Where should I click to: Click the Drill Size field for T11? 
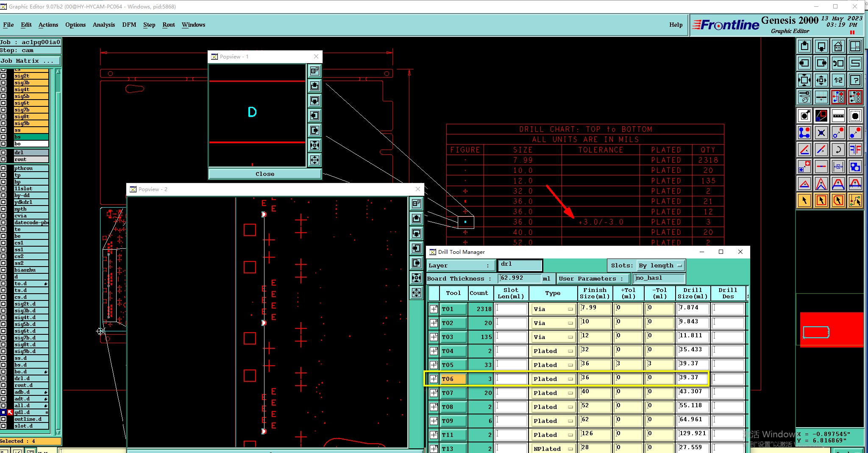point(693,434)
